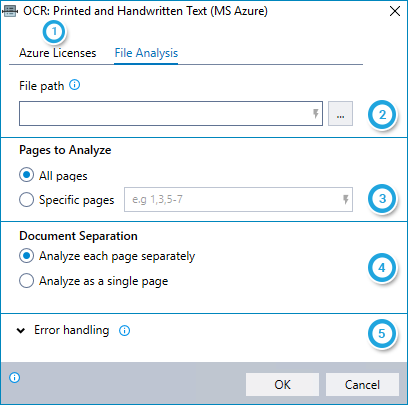Expand the Error handling section
This screenshot has height=405, width=408.
pos(21,331)
